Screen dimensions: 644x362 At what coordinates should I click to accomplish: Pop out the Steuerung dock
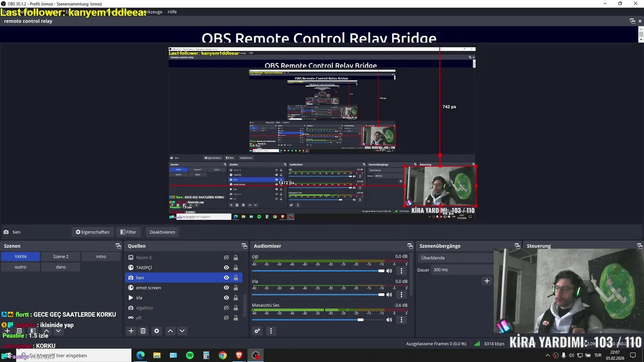pyautogui.click(x=639, y=246)
